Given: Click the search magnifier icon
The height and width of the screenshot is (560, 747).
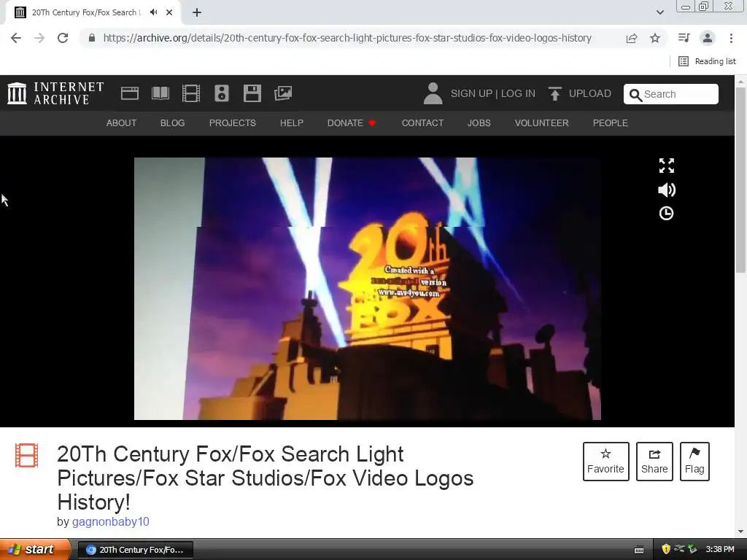Looking at the screenshot, I should click(x=635, y=95).
